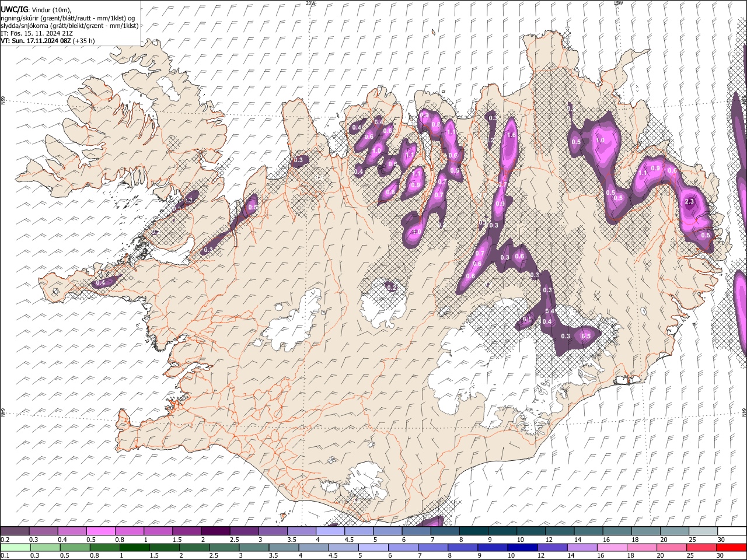Choose the top-row legend swatch labeled 3.5
This screenshot has height=560, width=747.
[x=301, y=531]
